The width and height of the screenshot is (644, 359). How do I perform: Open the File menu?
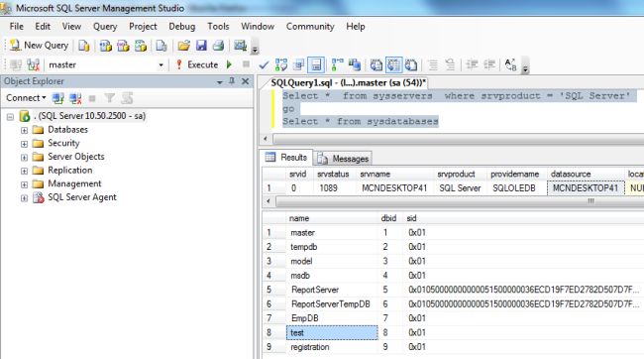point(17,27)
